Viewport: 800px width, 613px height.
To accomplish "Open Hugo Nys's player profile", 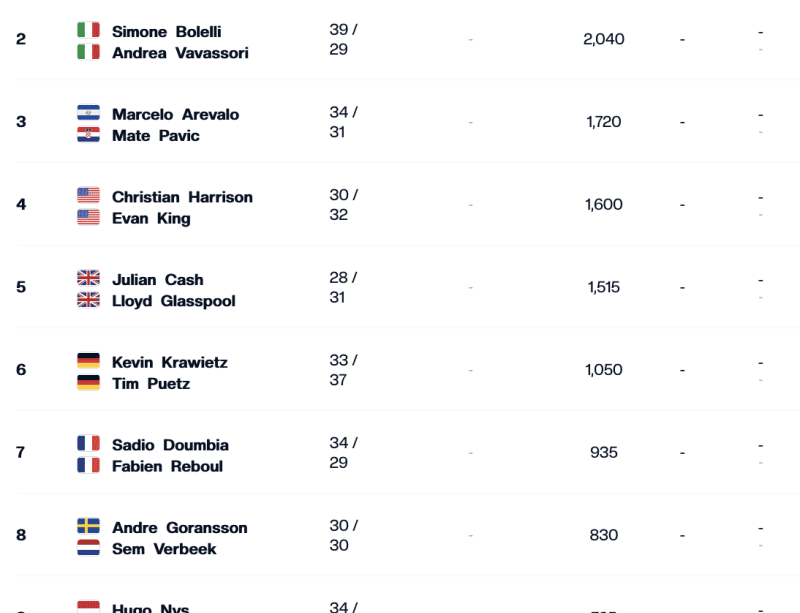I will (x=151, y=608).
